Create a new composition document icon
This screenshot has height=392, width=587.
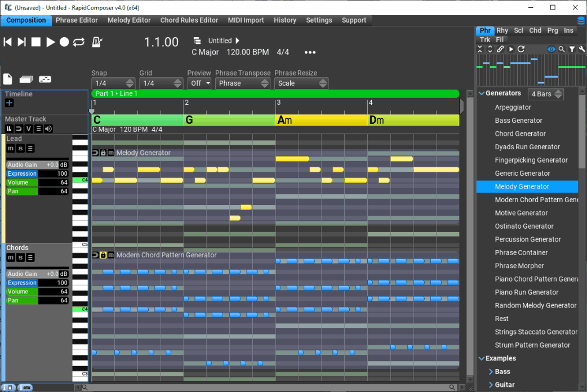pyautogui.click(x=8, y=79)
